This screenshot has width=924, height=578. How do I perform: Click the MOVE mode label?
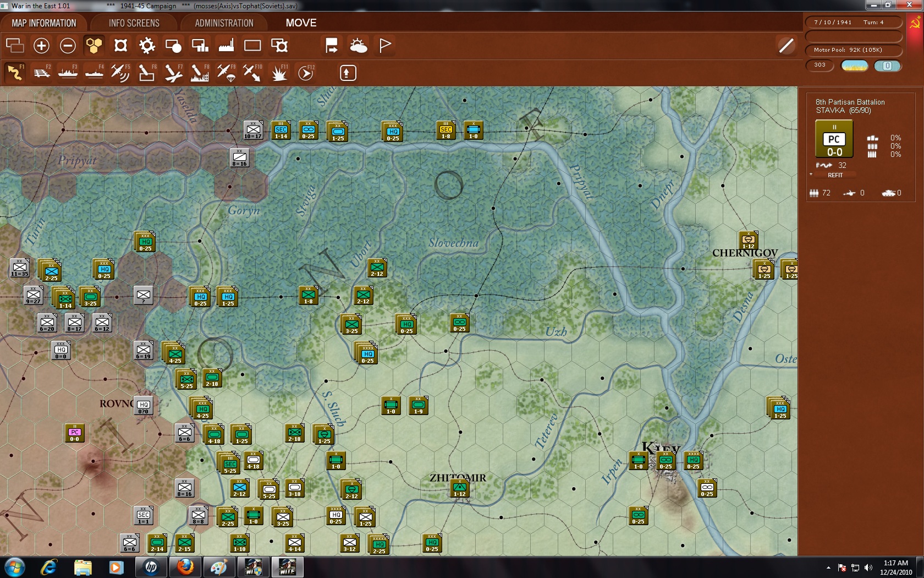(x=301, y=23)
